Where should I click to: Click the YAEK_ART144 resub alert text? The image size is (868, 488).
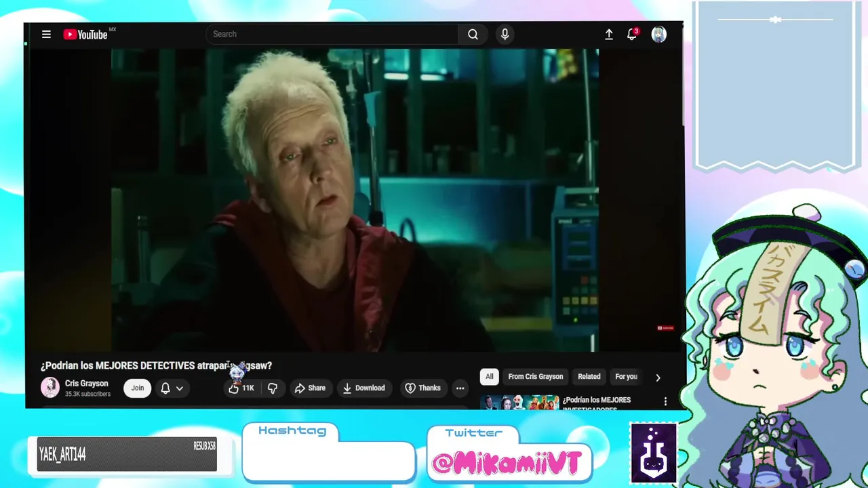[x=62, y=455]
